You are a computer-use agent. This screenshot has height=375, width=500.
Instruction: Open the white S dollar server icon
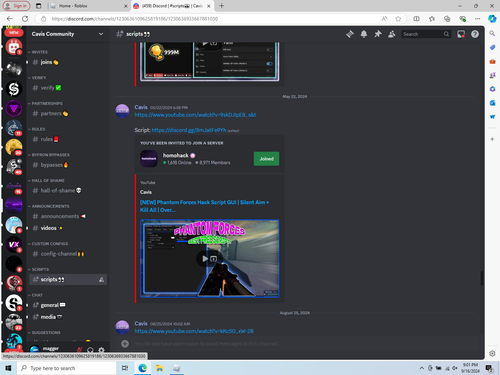(14, 89)
